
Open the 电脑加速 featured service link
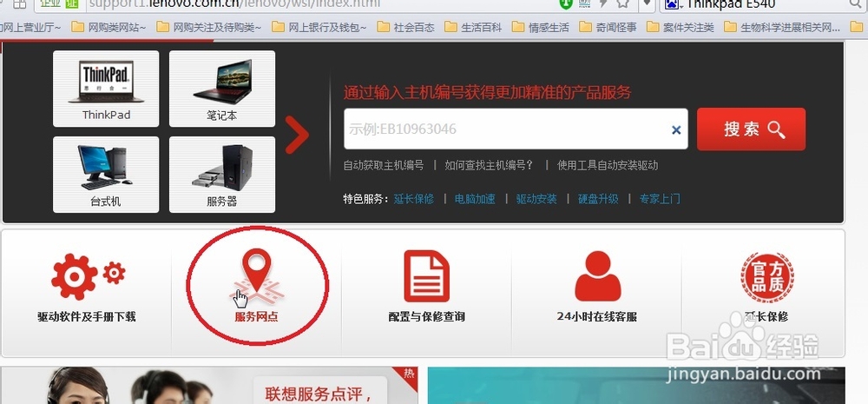point(475,199)
